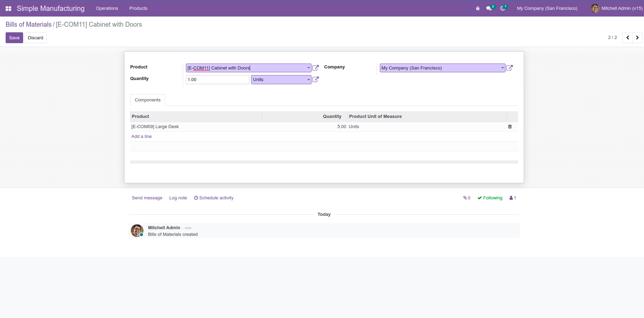Go to previous record arrow
Screen dimensions: 644x318
(628, 38)
